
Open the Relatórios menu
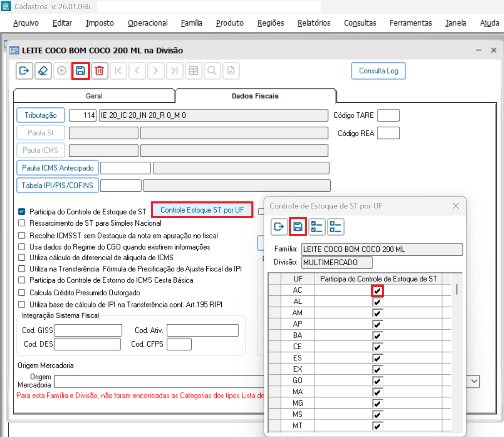click(x=314, y=23)
